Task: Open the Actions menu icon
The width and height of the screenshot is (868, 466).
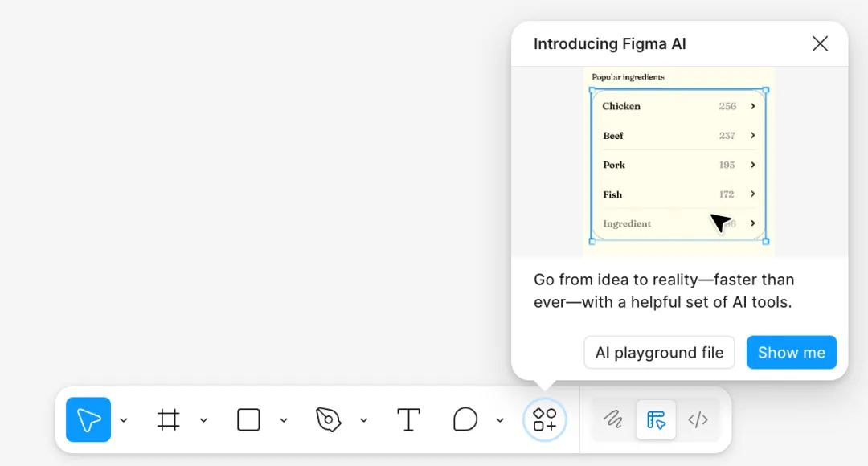Action: click(x=545, y=419)
